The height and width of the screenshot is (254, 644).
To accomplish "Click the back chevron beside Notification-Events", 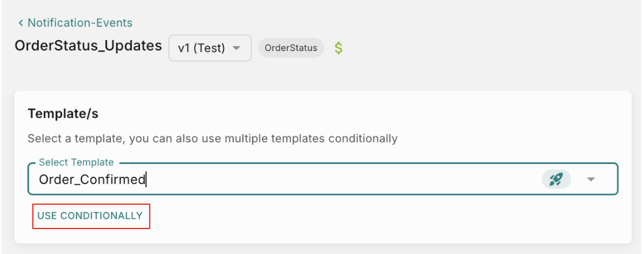I will (x=21, y=23).
